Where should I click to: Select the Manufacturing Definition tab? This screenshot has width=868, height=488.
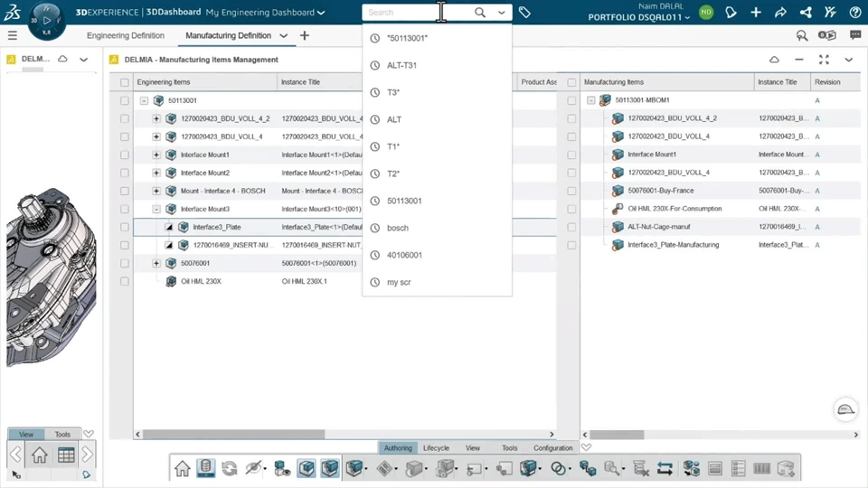(228, 35)
